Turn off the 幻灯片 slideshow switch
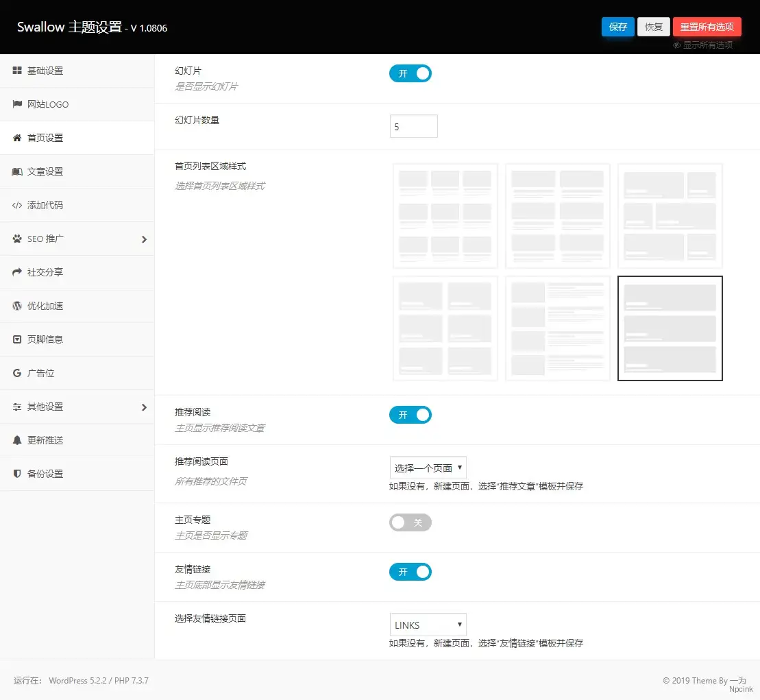The height and width of the screenshot is (700, 760). coord(410,73)
